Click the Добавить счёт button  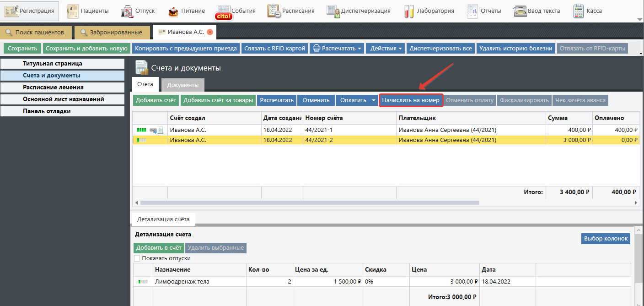coord(156,100)
